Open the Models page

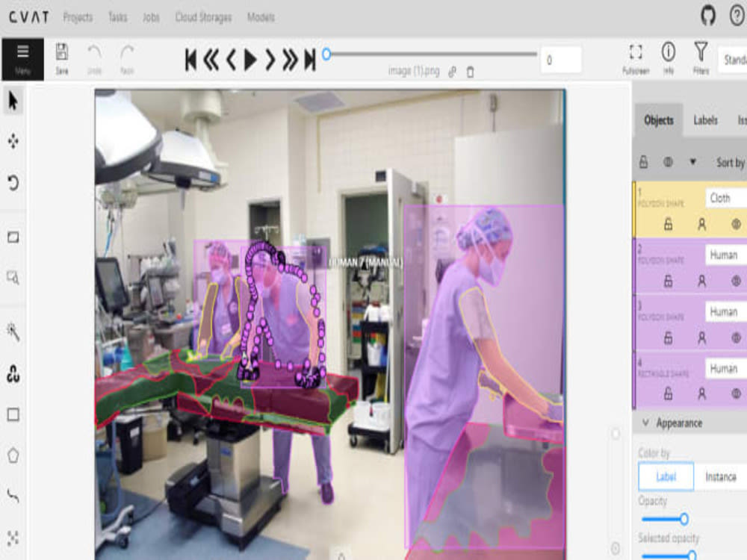pyautogui.click(x=261, y=18)
